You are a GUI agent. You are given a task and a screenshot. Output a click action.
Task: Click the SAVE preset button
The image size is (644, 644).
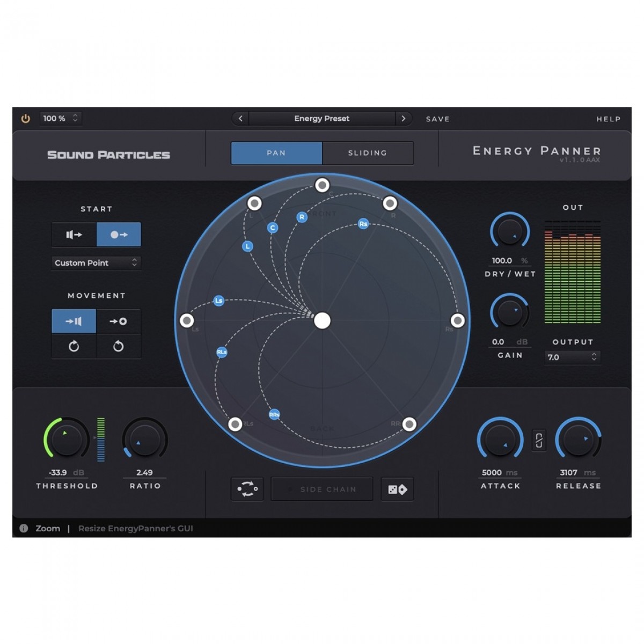tap(438, 119)
